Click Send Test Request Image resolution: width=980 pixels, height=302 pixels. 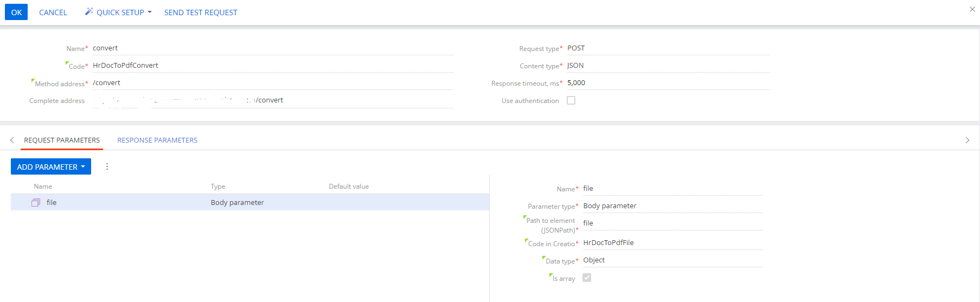click(201, 12)
